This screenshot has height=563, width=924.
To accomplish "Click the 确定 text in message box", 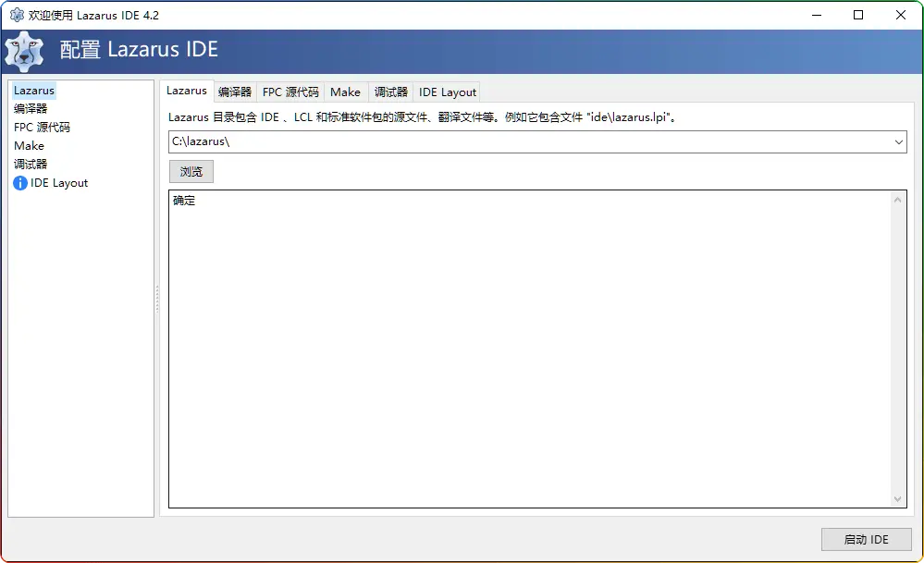I will click(x=184, y=201).
